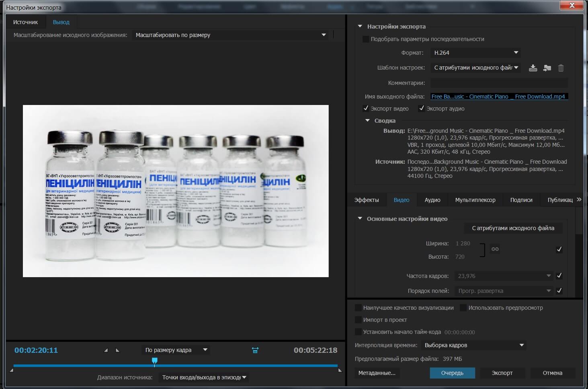Click the delete preset trash icon

click(561, 68)
